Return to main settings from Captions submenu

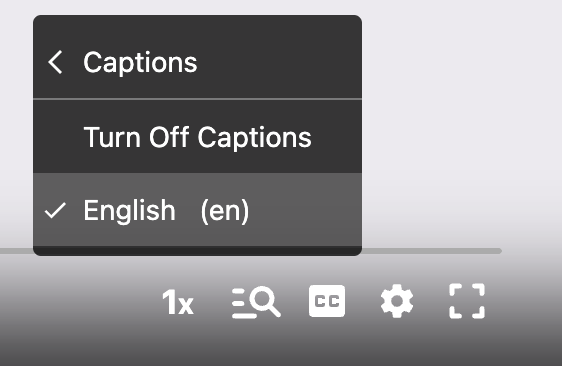(55, 62)
